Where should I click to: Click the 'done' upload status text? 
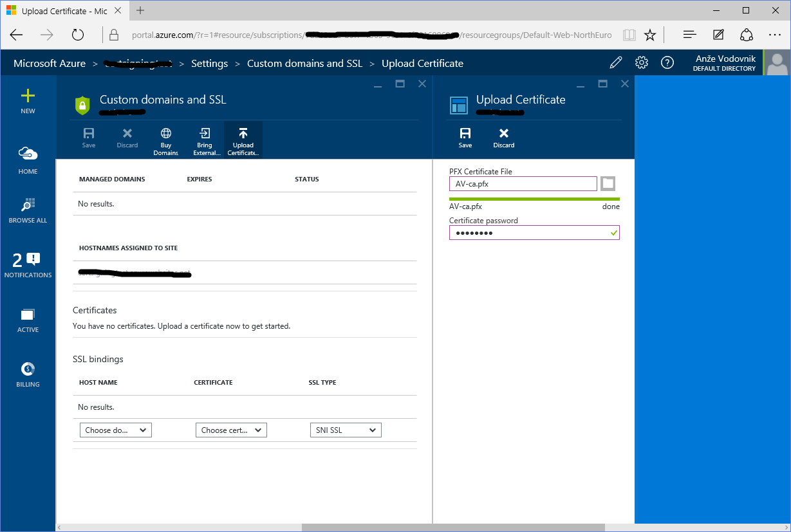611,206
